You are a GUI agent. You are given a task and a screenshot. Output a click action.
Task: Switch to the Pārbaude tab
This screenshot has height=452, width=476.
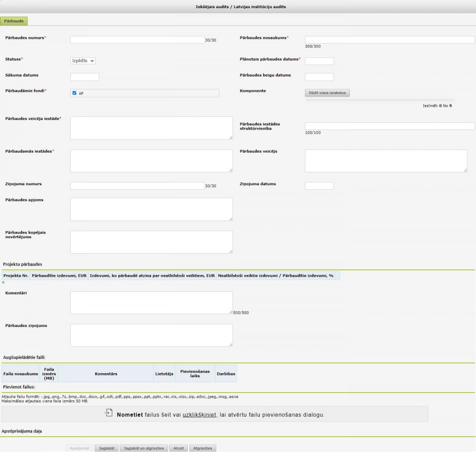(14, 21)
